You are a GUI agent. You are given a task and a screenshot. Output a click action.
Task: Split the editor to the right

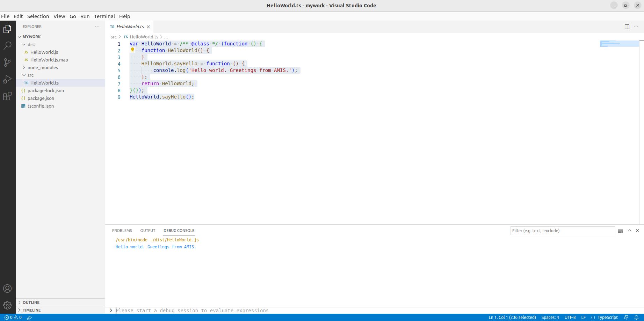coord(627,27)
